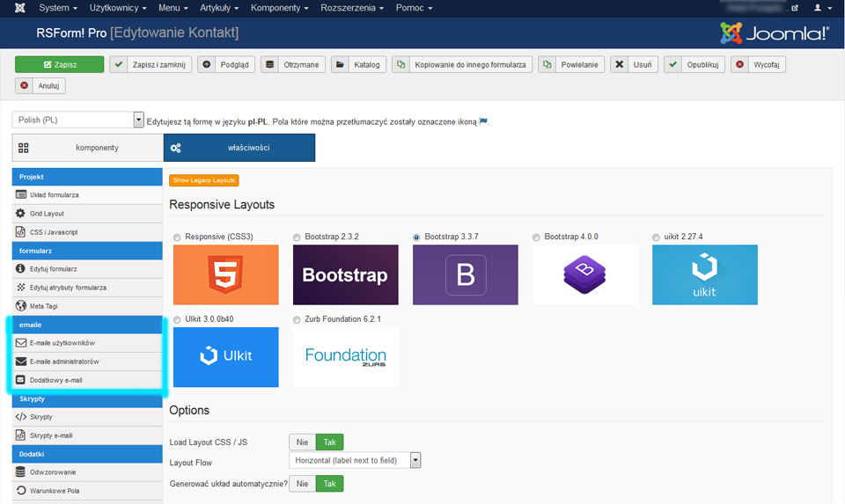Screen dimensions: 845x504
Task: Open Skrypty e-maili sidebar item
Action: click(87, 435)
